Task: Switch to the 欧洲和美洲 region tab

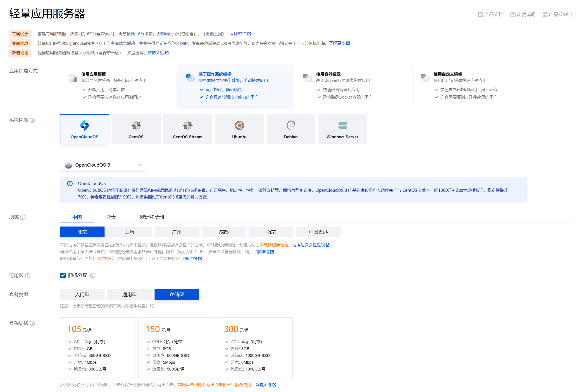Action: 152,217
